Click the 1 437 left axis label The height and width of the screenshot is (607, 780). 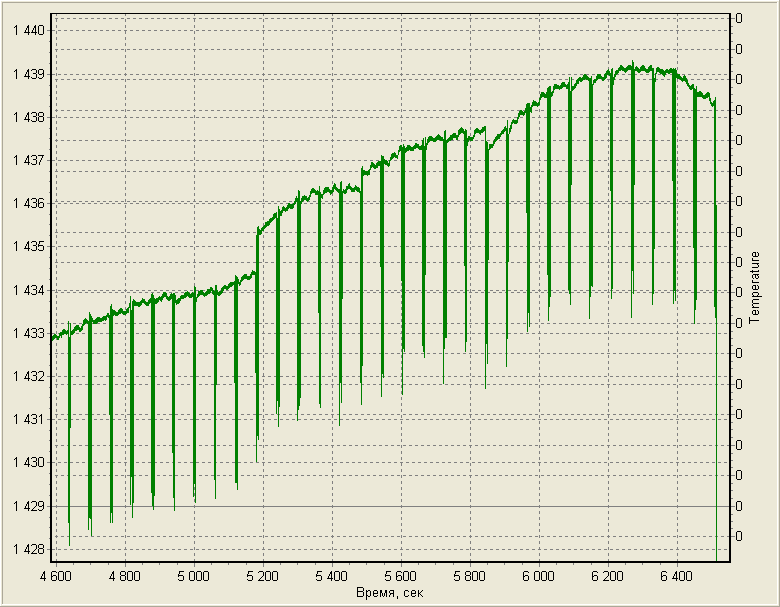(28, 161)
